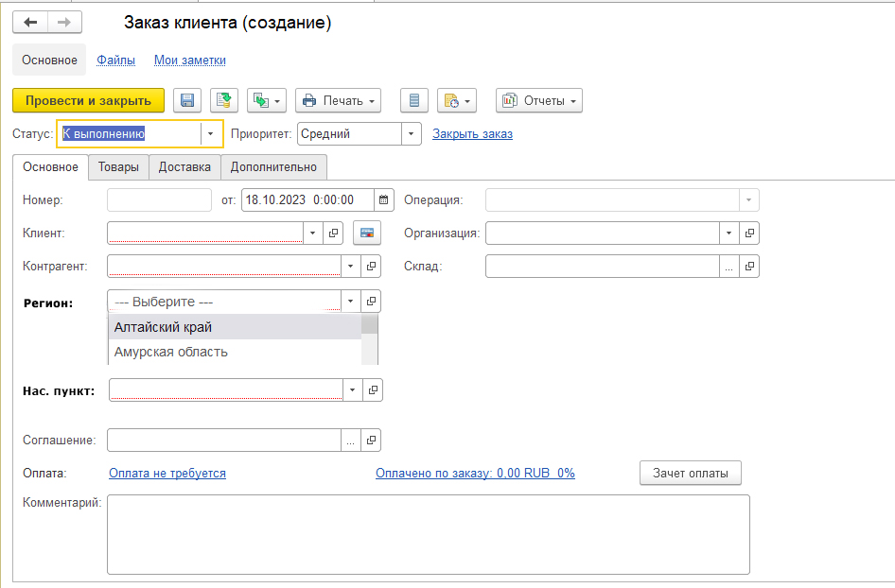
Task: Expand the Приоритет dropdown
Action: point(411,134)
